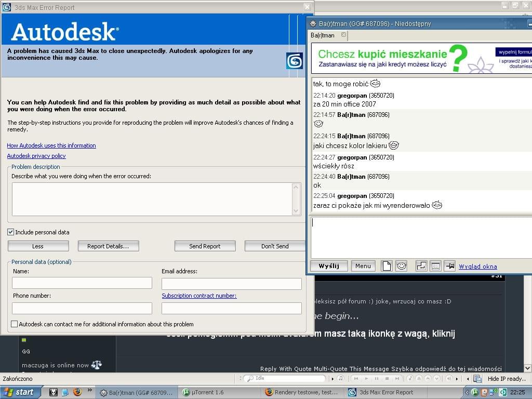The width and height of the screenshot is (532, 399).
Task: Open the GG chat Menu button
Action: tap(363, 266)
